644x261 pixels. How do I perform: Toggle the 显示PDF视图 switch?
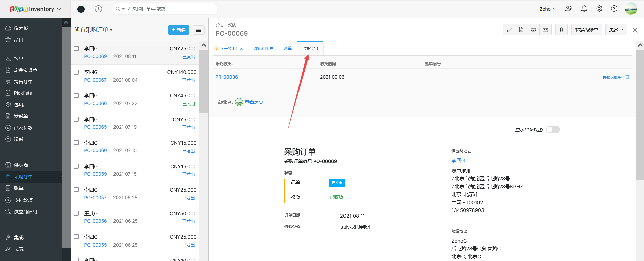(553, 130)
